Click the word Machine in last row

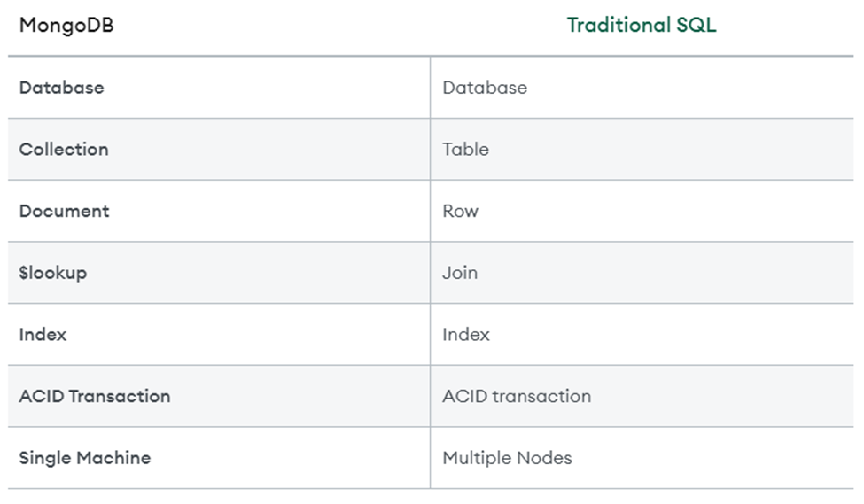[113, 458]
